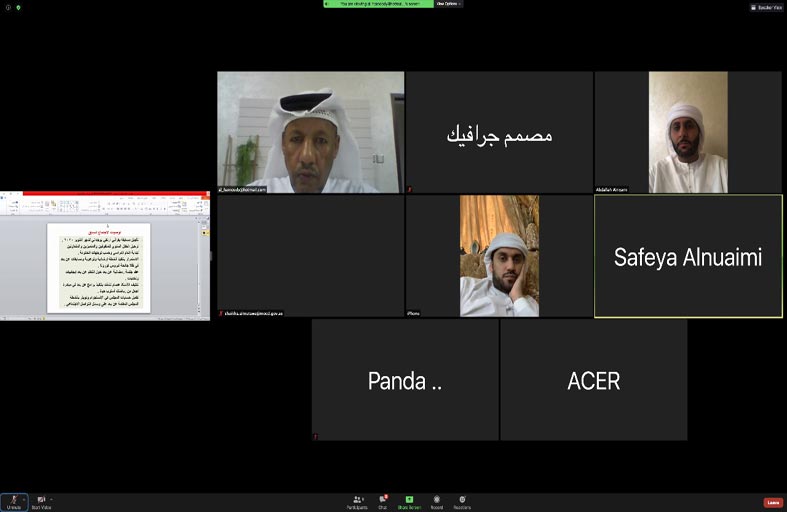Image resolution: width=787 pixels, height=512 pixels.
Task: Start recording with the Record icon
Action: click(x=437, y=500)
